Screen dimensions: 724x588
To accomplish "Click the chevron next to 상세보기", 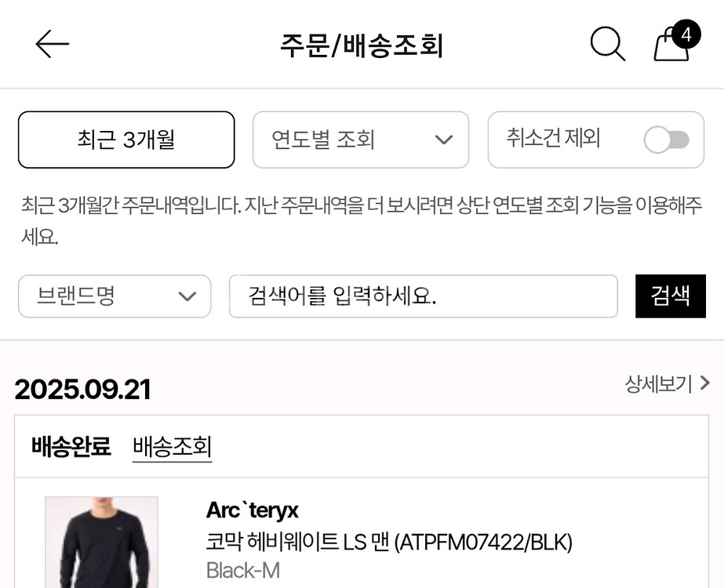I will [704, 383].
